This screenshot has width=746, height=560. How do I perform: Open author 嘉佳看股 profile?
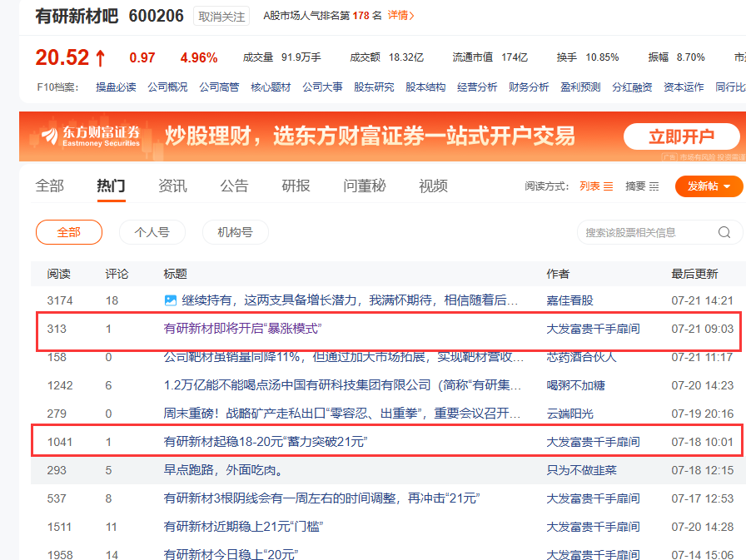point(570,300)
